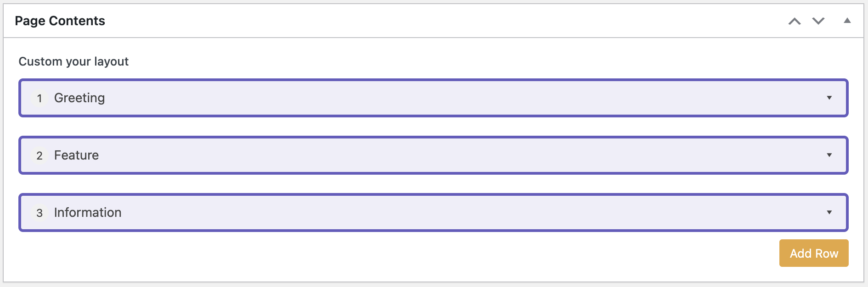868x287 pixels.
Task: Click the middle of the Feature row bar
Action: [434, 155]
